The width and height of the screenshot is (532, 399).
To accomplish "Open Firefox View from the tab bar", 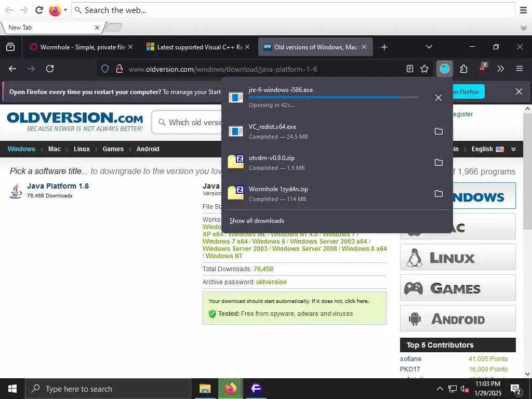I will pos(10,47).
